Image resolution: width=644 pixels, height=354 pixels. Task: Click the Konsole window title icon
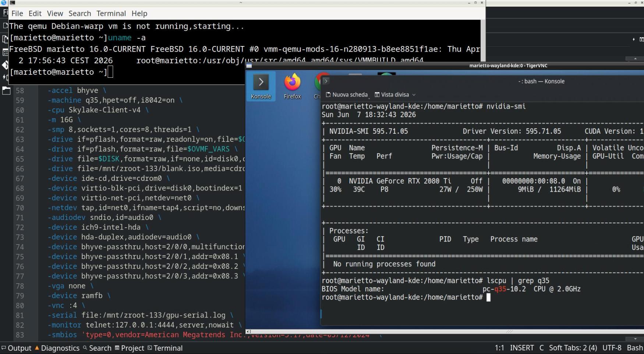326,81
